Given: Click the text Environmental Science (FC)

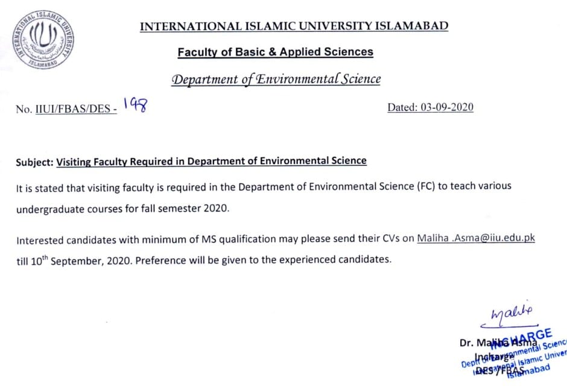Looking at the screenshot, I should (x=372, y=186).
